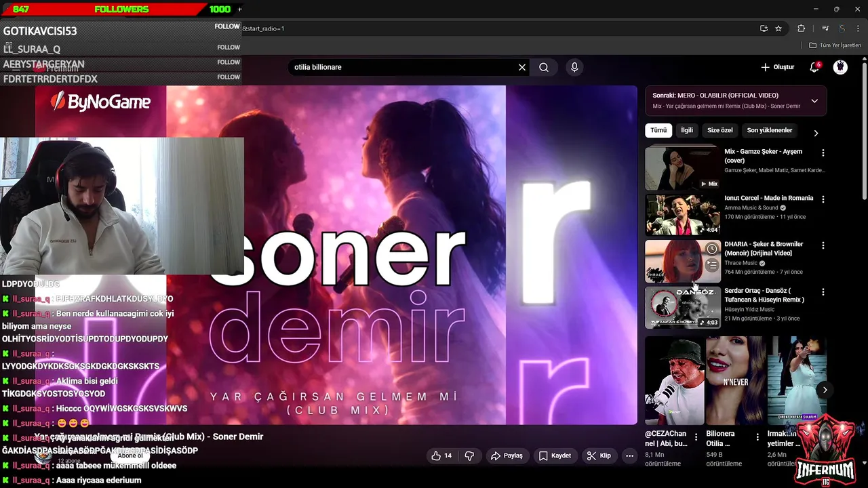Bookmark this page with star icon
Screen dimensions: 868x488
[778, 28]
